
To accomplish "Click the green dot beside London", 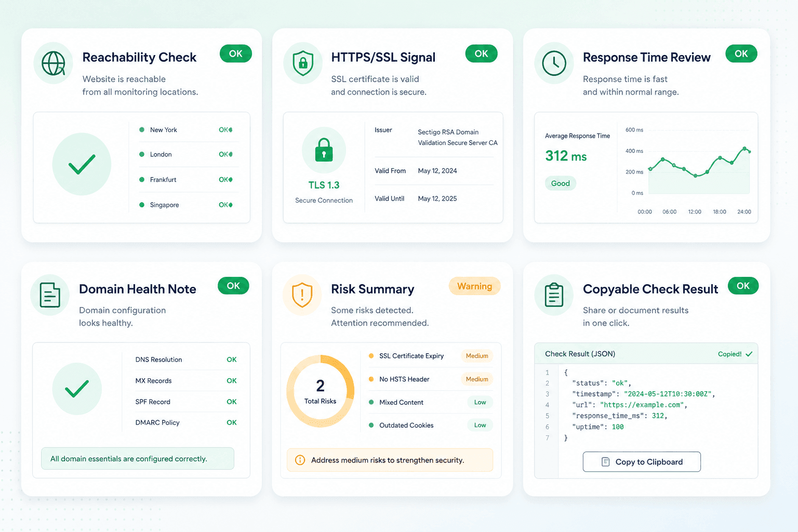I will [141, 154].
